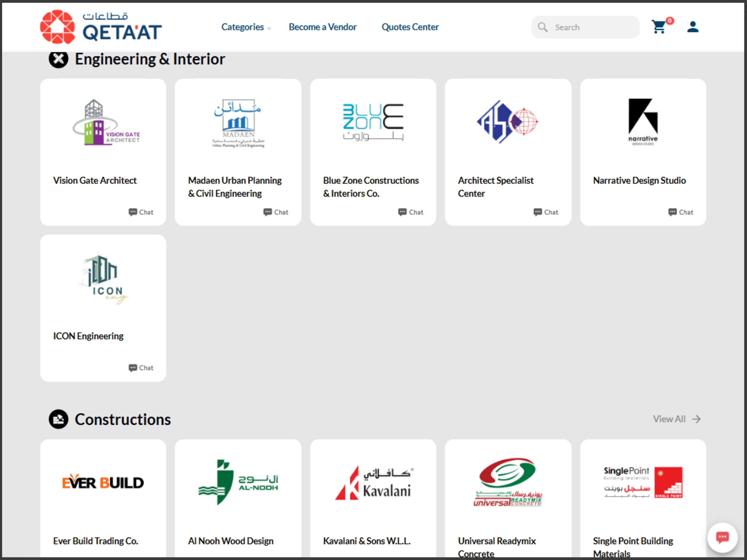Screen dimensions: 747x560
Task: Open Al-Nooh logo thumbnail
Action: (238, 482)
